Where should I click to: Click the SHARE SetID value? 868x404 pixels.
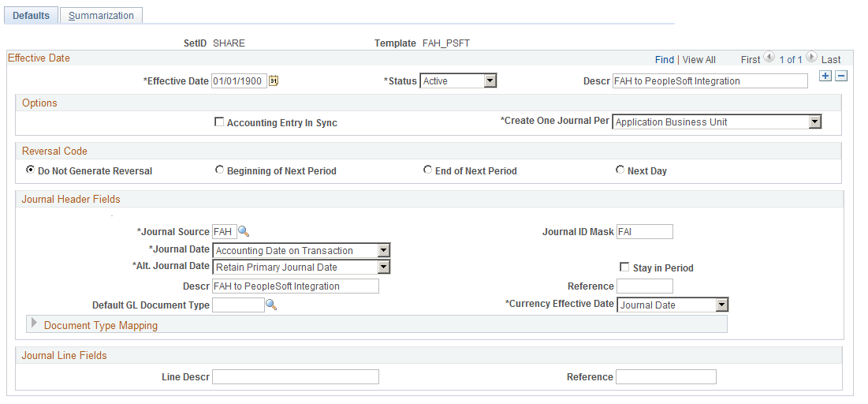(229, 43)
